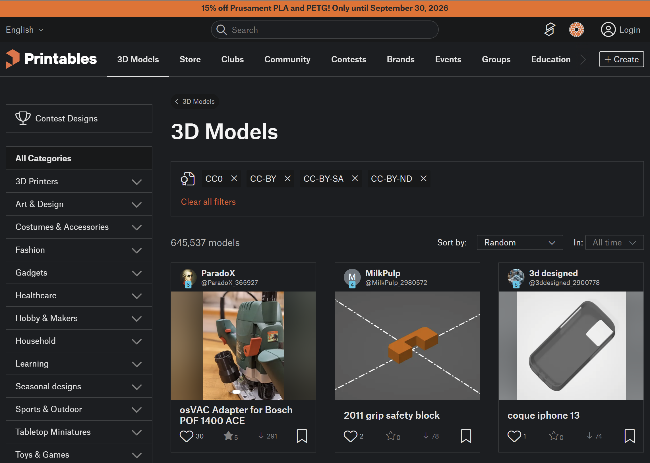Open the coque iphone 13 thumbnail
The image size is (650, 463).
click(x=571, y=346)
